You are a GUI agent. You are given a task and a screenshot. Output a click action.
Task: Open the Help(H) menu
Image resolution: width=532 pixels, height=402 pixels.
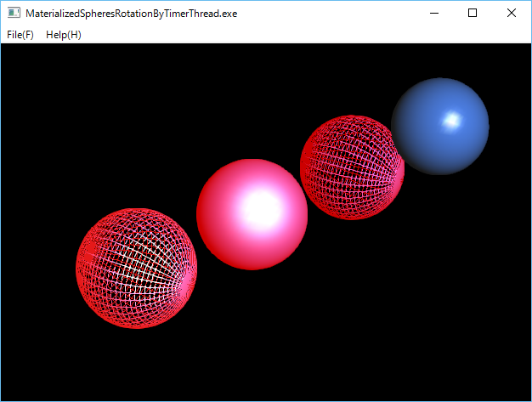(x=64, y=35)
